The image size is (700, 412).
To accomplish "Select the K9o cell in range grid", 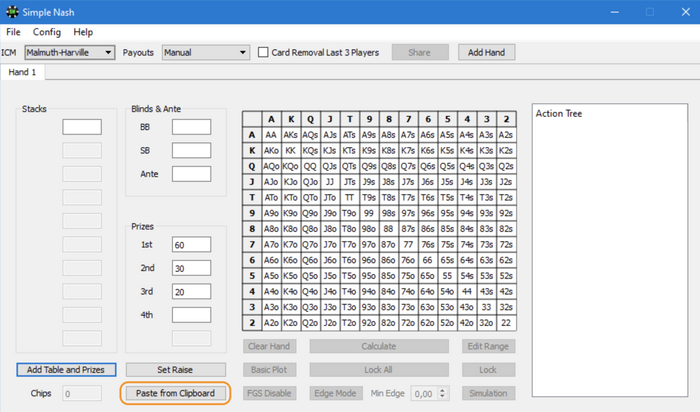I will (x=291, y=213).
